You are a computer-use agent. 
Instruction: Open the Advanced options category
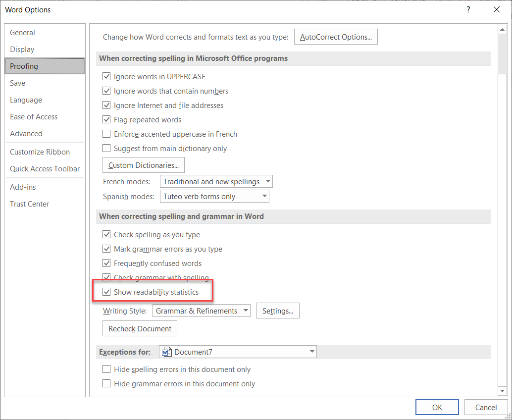tap(45, 134)
